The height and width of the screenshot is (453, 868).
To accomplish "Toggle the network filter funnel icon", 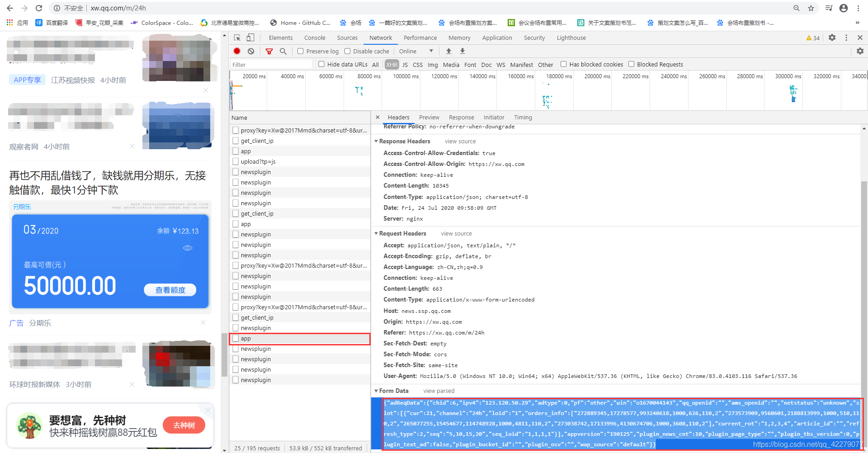I will [269, 51].
